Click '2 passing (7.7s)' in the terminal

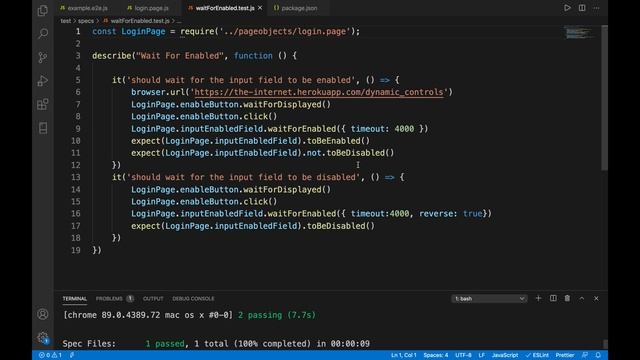[x=277, y=315]
